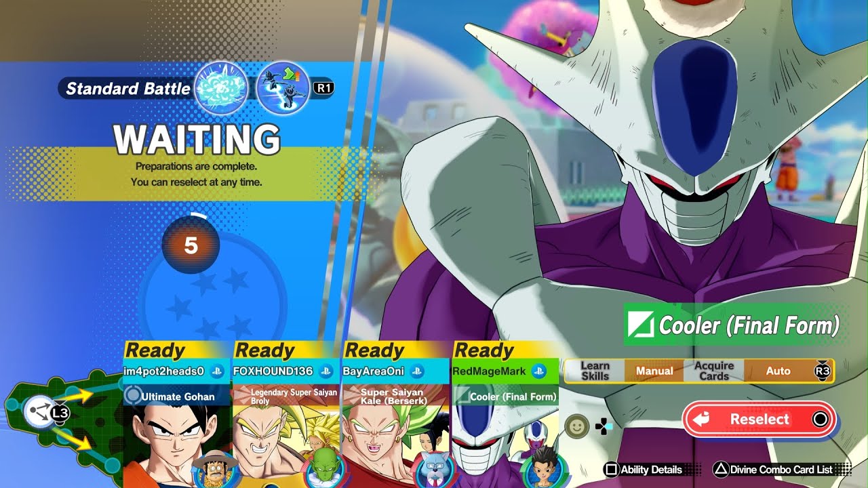868x488 pixels.
Task: Select the Super Saiyan Kale (Berserk) card portrait
Action: coord(396,446)
